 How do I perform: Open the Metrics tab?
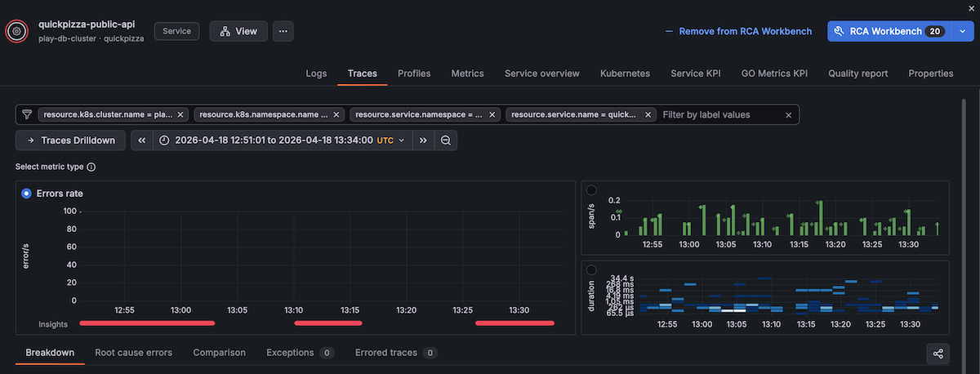tap(467, 73)
